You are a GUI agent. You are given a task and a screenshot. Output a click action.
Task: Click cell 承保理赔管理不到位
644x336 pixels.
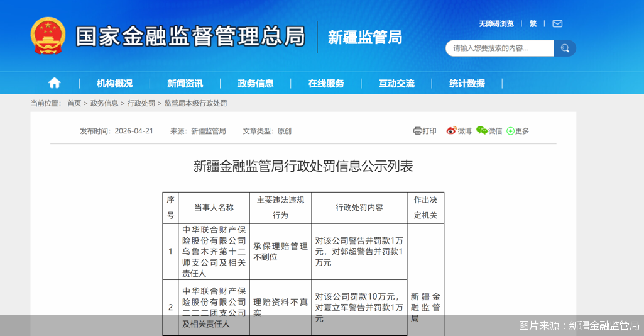(280, 251)
